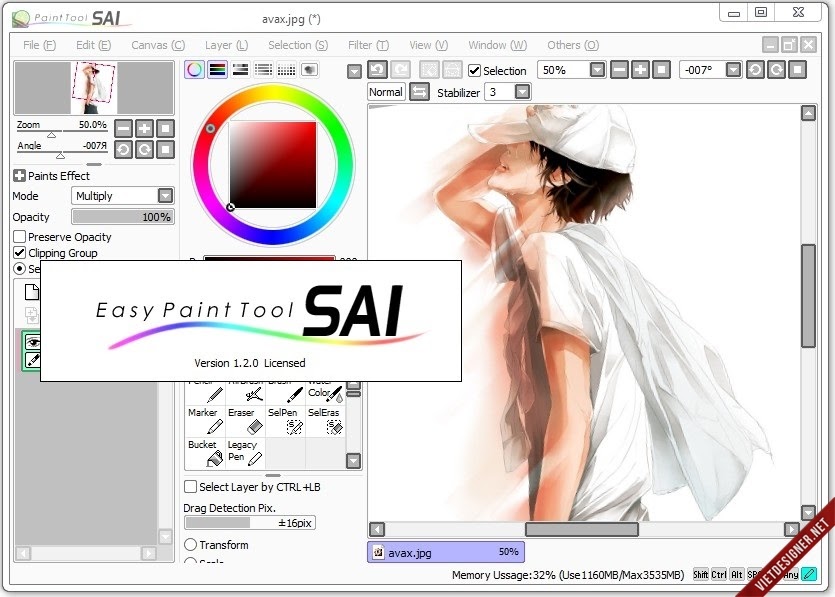Select the SelPen tool

tap(285, 421)
